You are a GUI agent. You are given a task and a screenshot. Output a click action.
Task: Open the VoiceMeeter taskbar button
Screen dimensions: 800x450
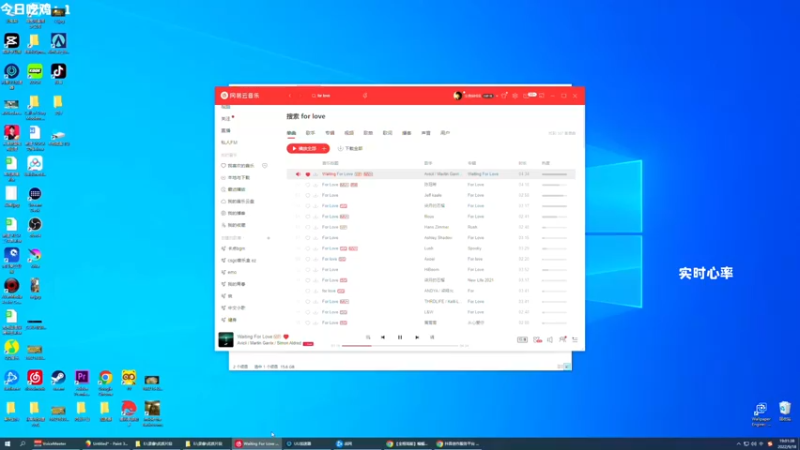coord(55,444)
